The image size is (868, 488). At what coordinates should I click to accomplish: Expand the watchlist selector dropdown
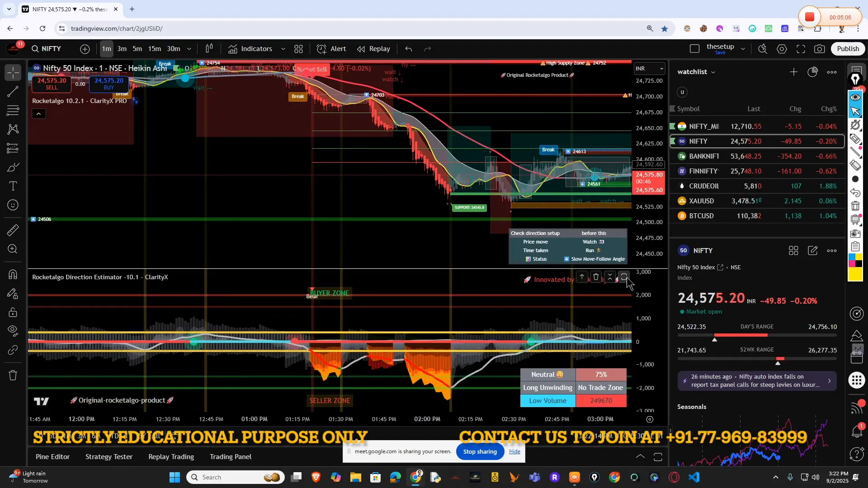tap(712, 72)
